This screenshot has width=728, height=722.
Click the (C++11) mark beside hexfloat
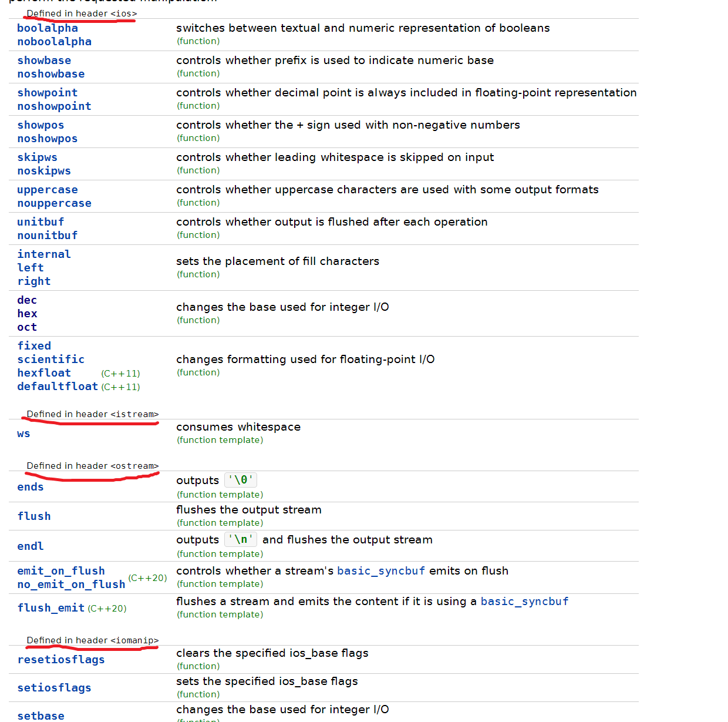tap(120, 374)
